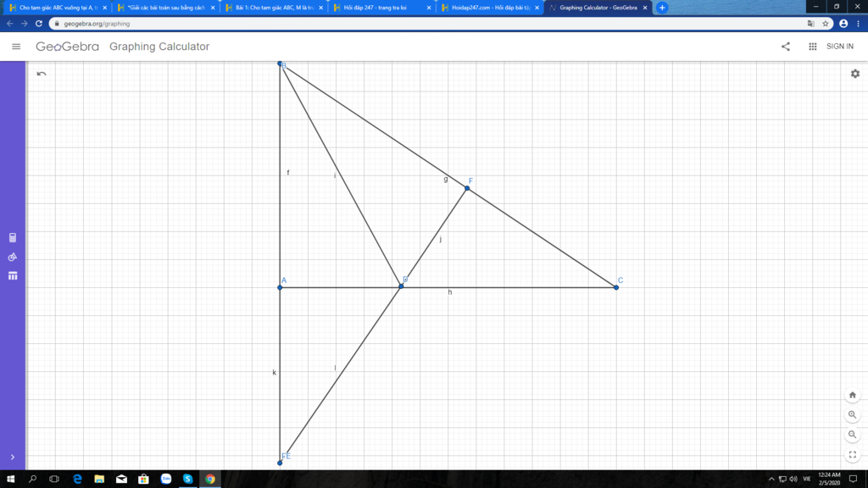Image resolution: width=868 pixels, height=488 pixels.
Task: Click the geogebra.org/graphing address bar
Action: 426,24
